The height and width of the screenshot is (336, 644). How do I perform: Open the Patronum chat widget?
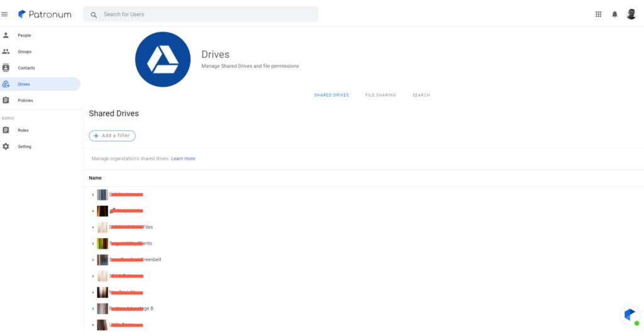(630, 315)
